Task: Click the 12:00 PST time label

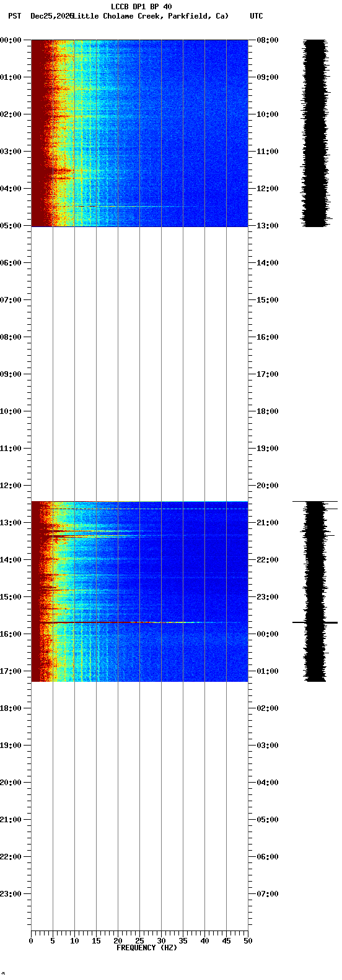Action: (x=11, y=486)
